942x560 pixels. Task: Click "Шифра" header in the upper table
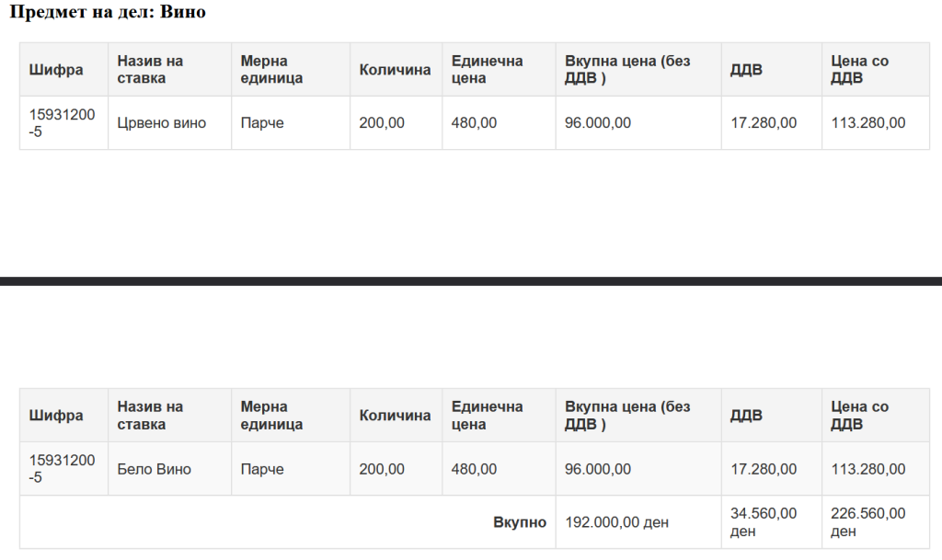coord(56,70)
